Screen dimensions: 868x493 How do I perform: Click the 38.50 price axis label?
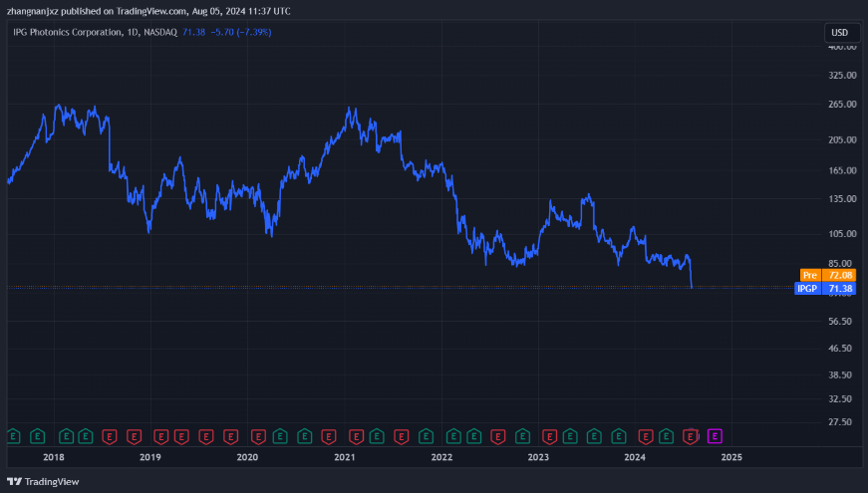[x=840, y=374]
